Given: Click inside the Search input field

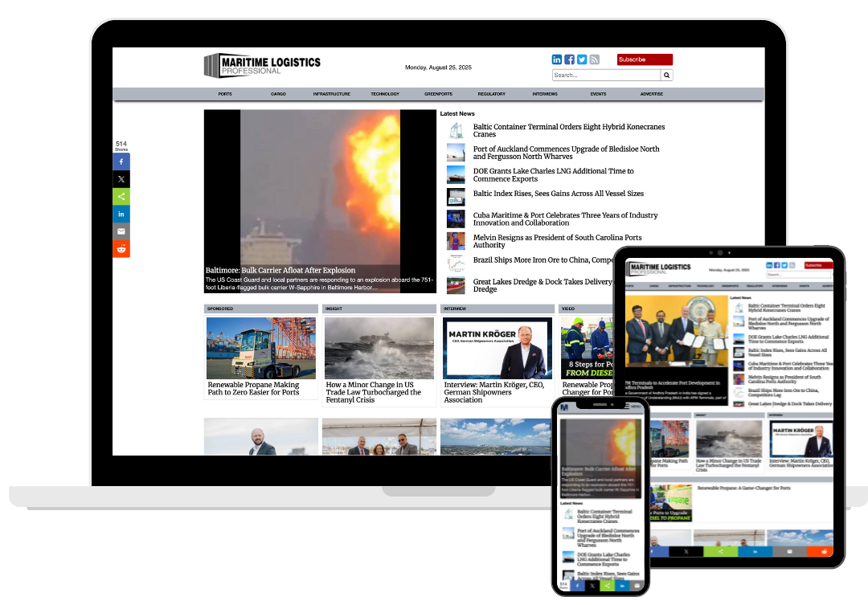Looking at the screenshot, I should [606, 76].
